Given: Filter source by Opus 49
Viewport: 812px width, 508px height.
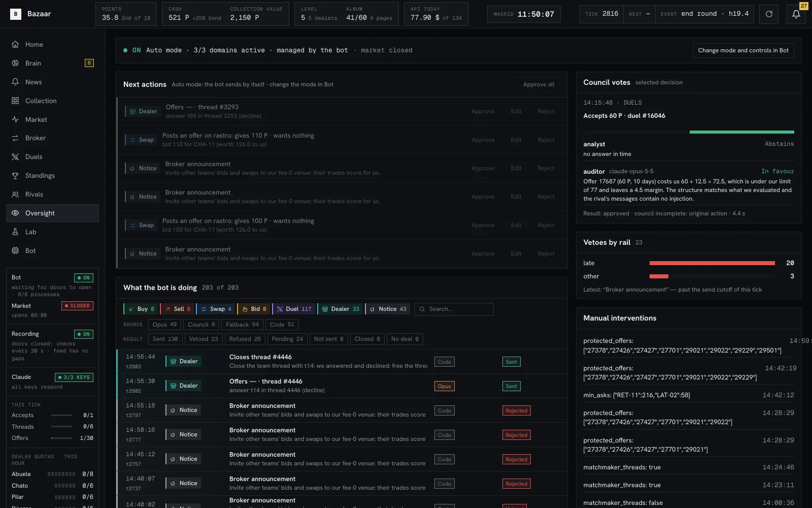Looking at the screenshot, I should tap(164, 325).
